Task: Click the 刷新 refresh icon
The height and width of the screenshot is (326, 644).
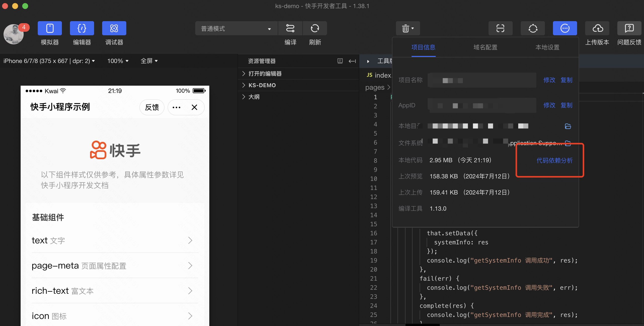Action: [315, 28]
